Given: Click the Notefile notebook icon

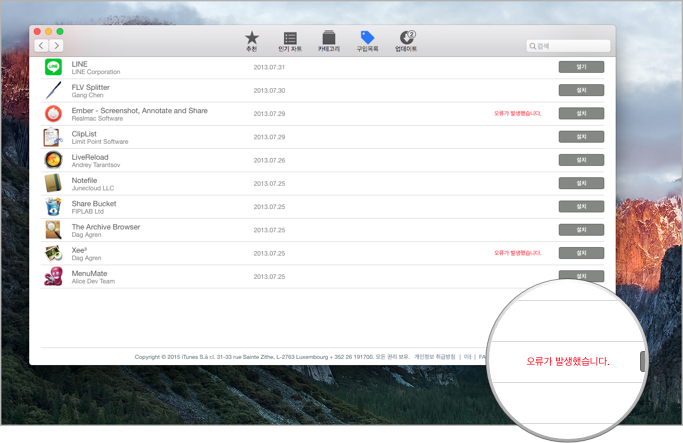Looking at the screenshot, I should click(53, 183).
